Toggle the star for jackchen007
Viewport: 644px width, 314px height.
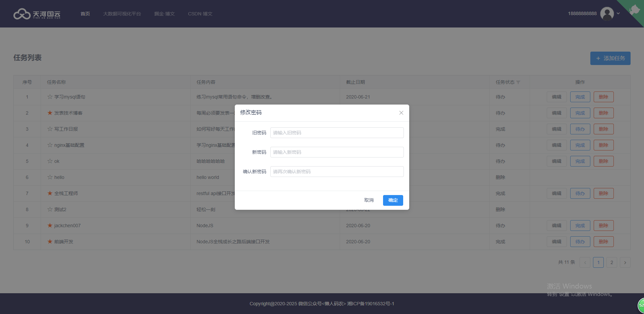pos(50,225)
